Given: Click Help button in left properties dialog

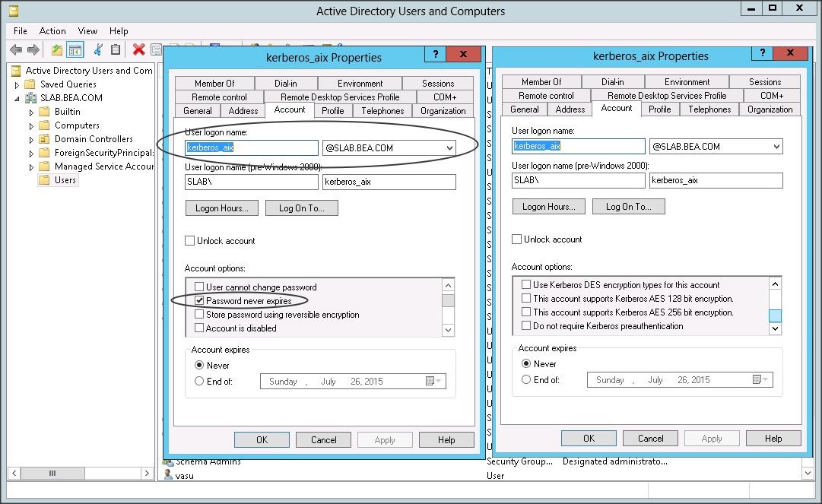Looking at the screenshot, I should (446, 439).
